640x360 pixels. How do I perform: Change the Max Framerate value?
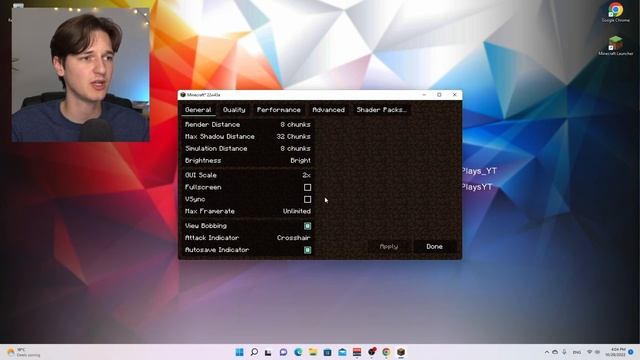pos(248,211)
